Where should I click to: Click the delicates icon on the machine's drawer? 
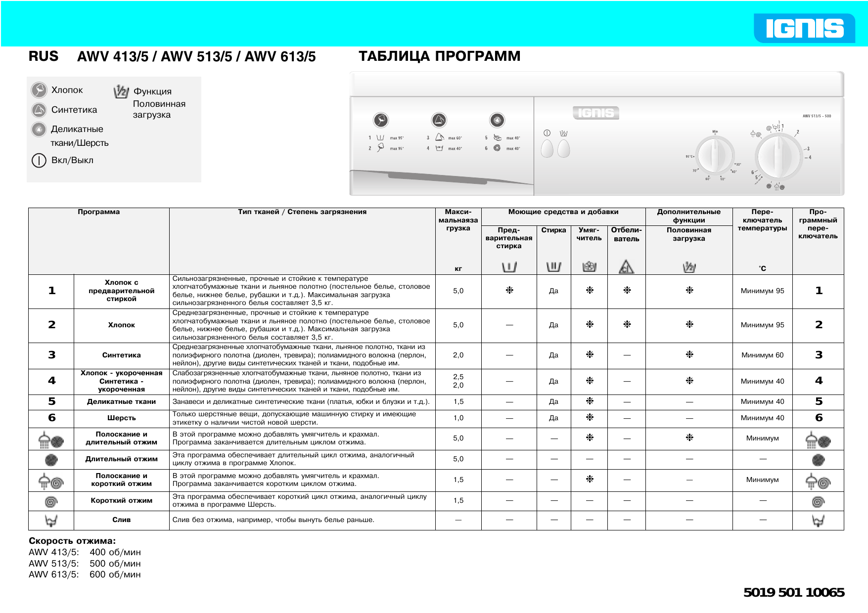pyautogui.click(x=497, y=120)
